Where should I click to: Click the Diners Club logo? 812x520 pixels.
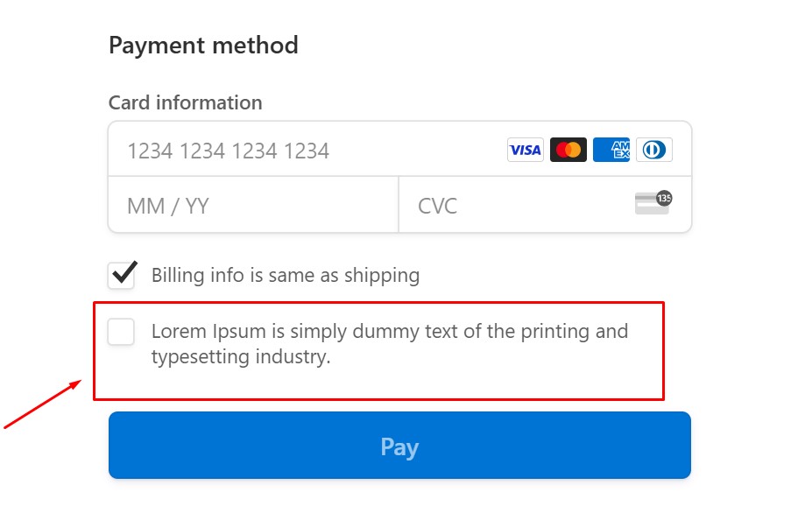click(x=653, y=150)
